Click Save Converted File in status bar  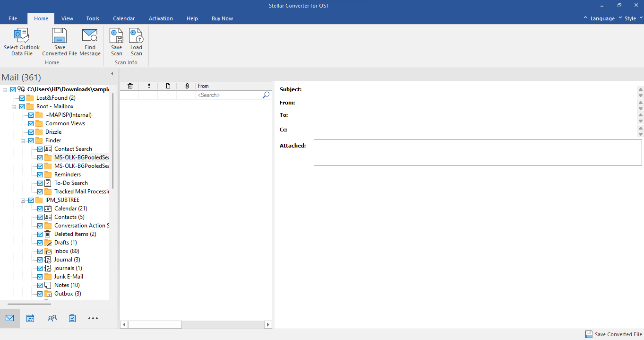(613, 334)
